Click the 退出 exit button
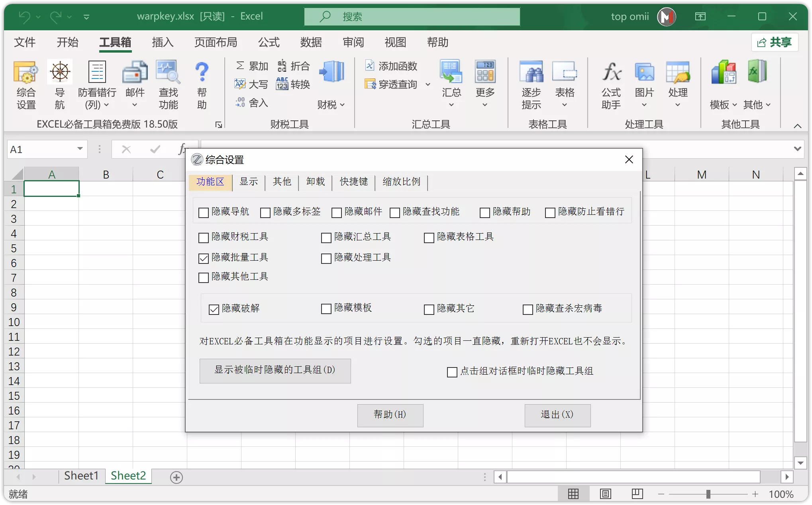The image size is (812, 505). tap(557, 415)
